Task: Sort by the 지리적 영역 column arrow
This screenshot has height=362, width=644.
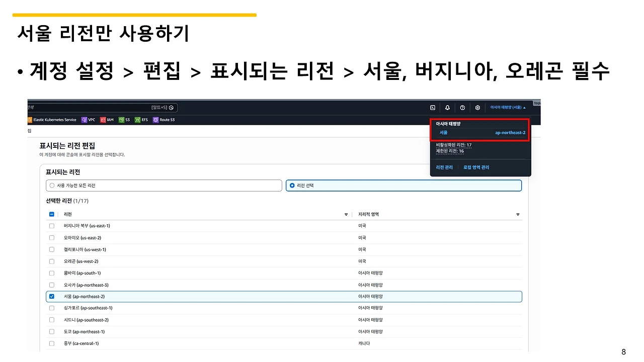Action: 518,214
